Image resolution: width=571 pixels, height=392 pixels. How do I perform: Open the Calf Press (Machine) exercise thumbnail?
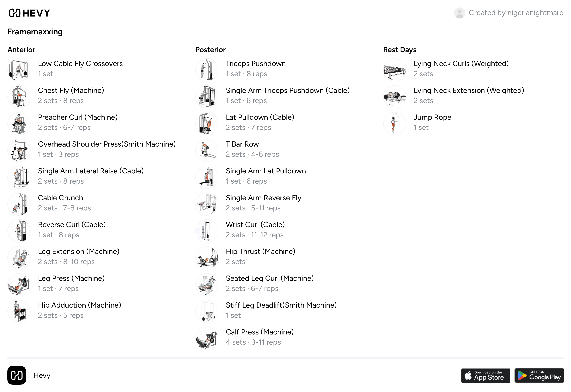207,338
